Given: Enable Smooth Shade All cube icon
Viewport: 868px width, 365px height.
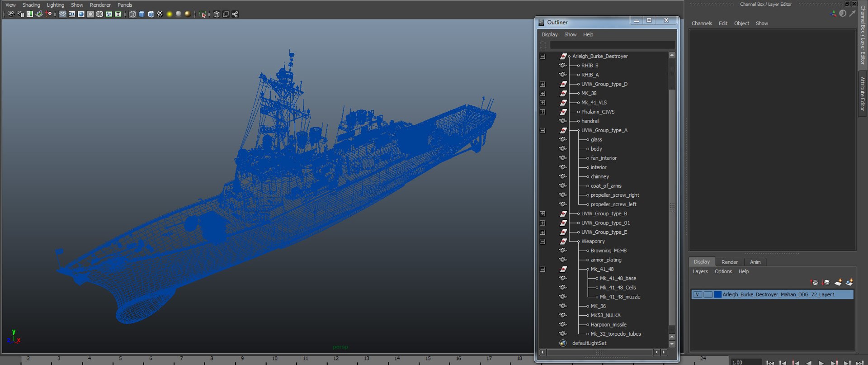Looking at the screenshot, I should coord(142,14).
